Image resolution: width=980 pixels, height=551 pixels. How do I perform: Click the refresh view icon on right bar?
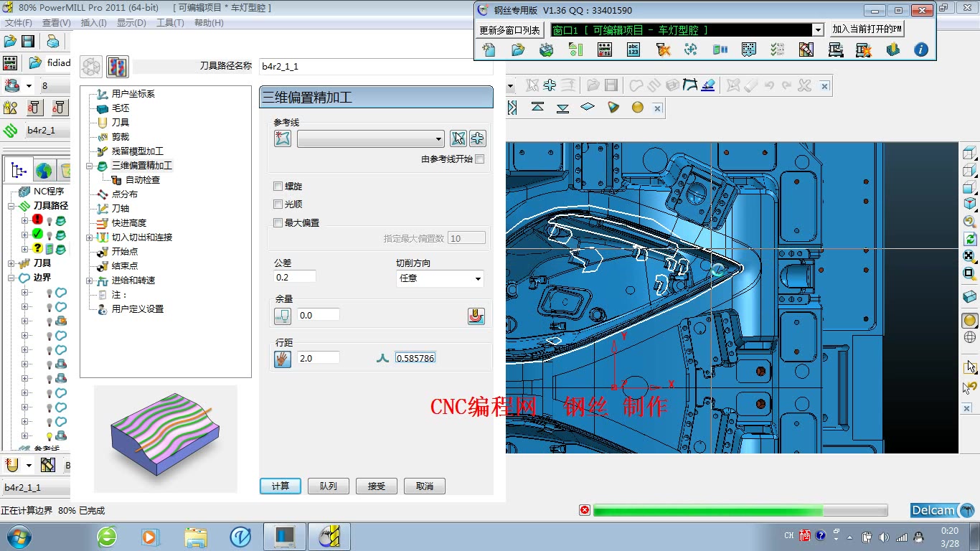pos(969,239)
